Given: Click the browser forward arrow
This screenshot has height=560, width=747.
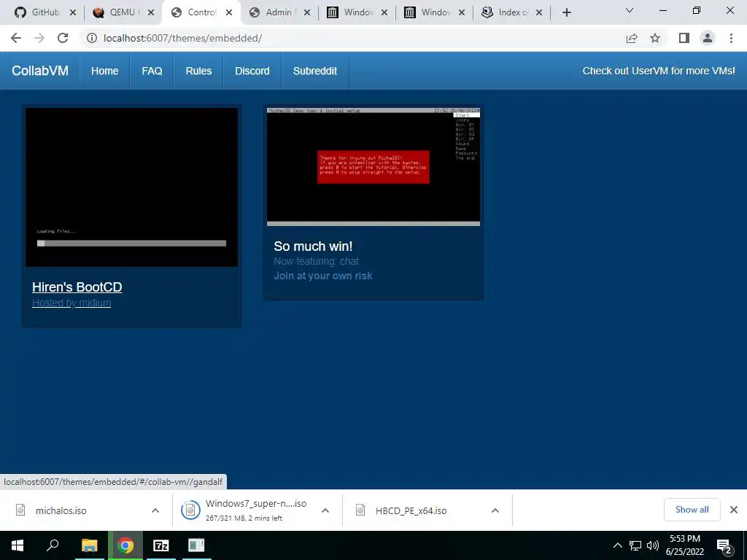Looking at the screenshot, I should (x=39, y=38).
